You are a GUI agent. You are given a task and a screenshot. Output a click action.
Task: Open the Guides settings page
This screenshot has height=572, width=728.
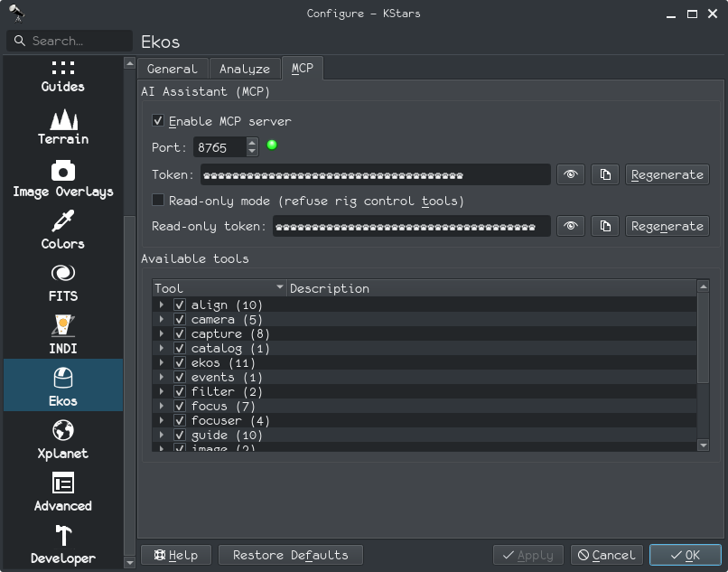[x=62, y=77]
